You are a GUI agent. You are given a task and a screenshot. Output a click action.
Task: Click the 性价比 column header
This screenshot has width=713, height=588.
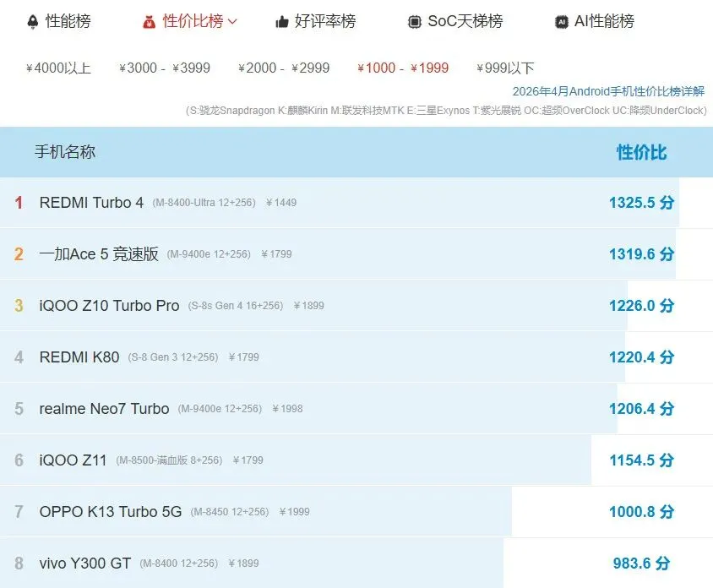point(641,152)
